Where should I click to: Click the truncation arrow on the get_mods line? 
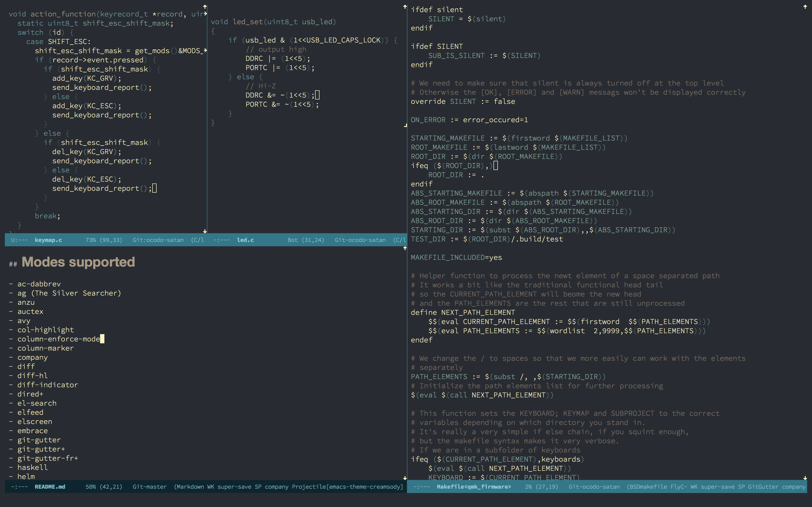(205, 51)
